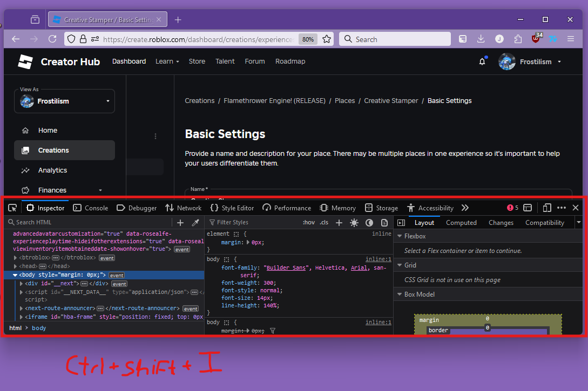This screenshot has height=391, width=588.
Task: Open Responsive Design Mode
Action: pyautogui.click(x=546, y=208)
